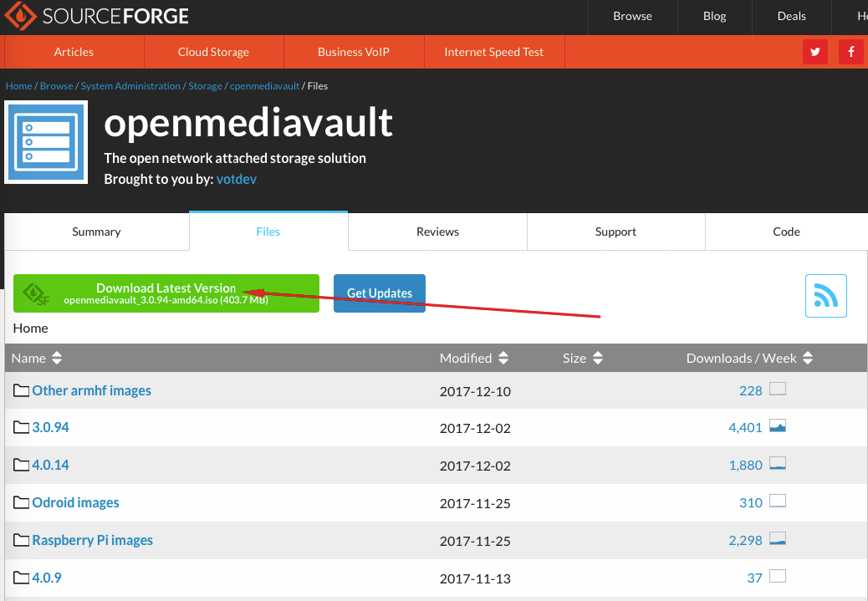Click the SourceForge logo
The height and width of the screenshot is (601, 868).
96,16
